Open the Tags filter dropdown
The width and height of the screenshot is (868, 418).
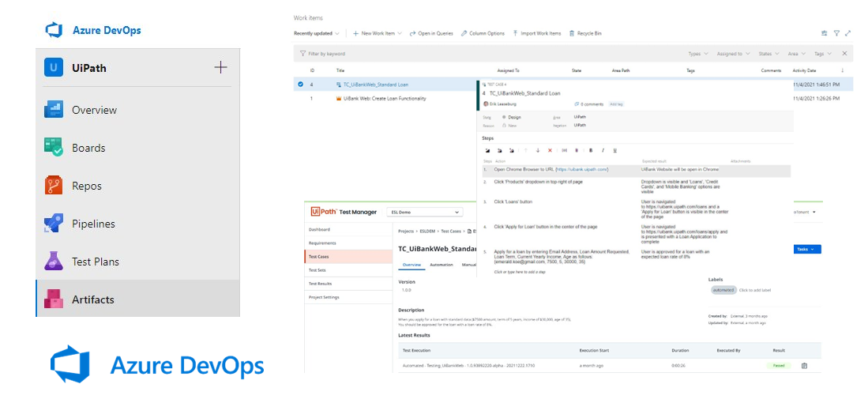click(x=823, y=54)
